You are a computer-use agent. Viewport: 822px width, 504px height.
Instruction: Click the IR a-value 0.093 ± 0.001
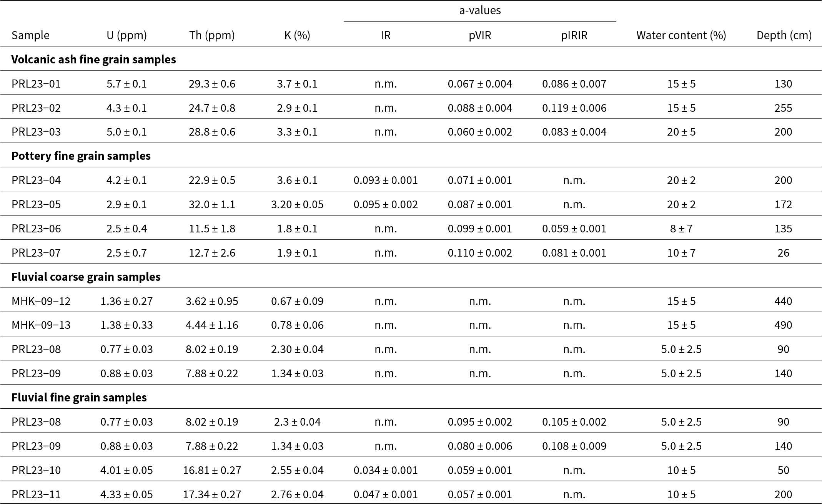[386, 180]
